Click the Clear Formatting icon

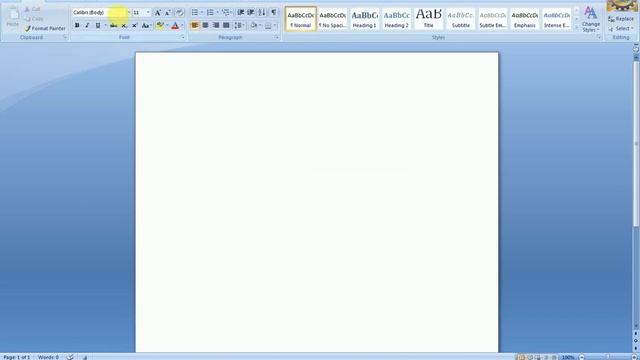pyautogui.click(x=180, y=13)
